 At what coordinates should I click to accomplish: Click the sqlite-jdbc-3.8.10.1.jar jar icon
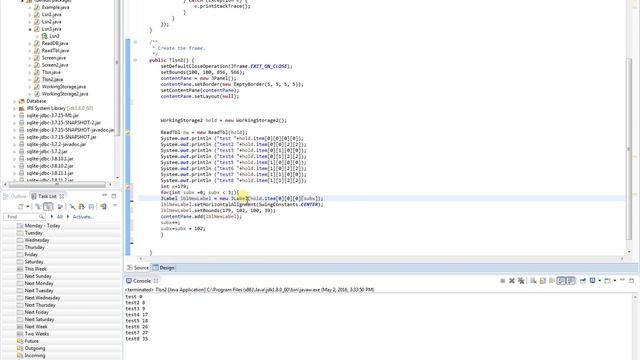pos(22,159)
